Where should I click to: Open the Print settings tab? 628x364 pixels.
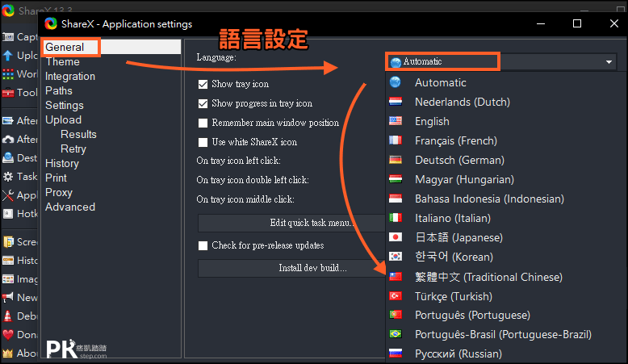[56, 178]
